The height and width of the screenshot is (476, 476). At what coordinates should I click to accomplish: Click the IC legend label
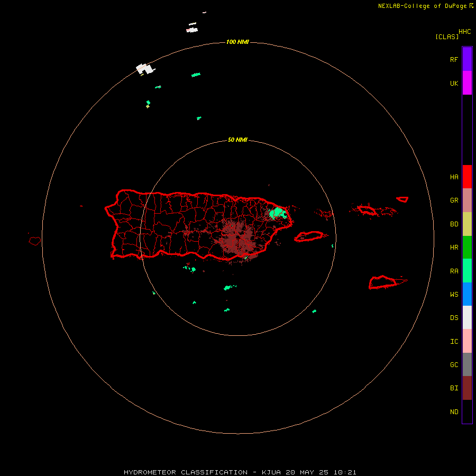(x=454, y=342)
